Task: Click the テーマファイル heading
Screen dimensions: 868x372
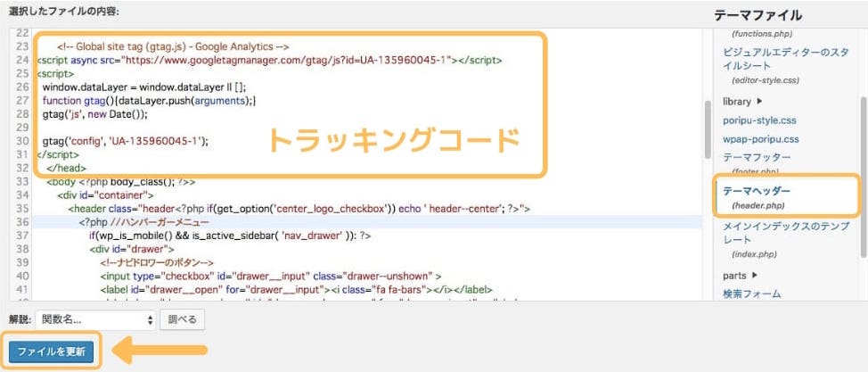Action: pyautogui.click(x=757, y=15)
